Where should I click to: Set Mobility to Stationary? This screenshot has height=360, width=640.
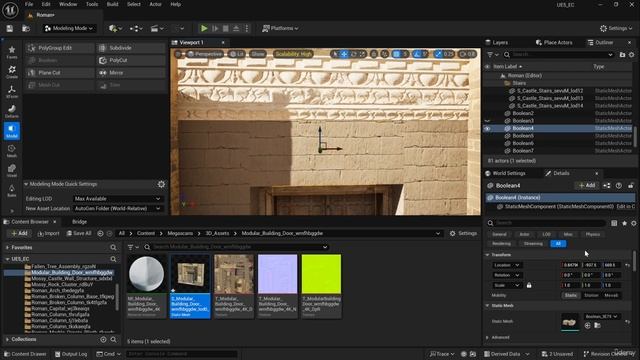(591, 295)
